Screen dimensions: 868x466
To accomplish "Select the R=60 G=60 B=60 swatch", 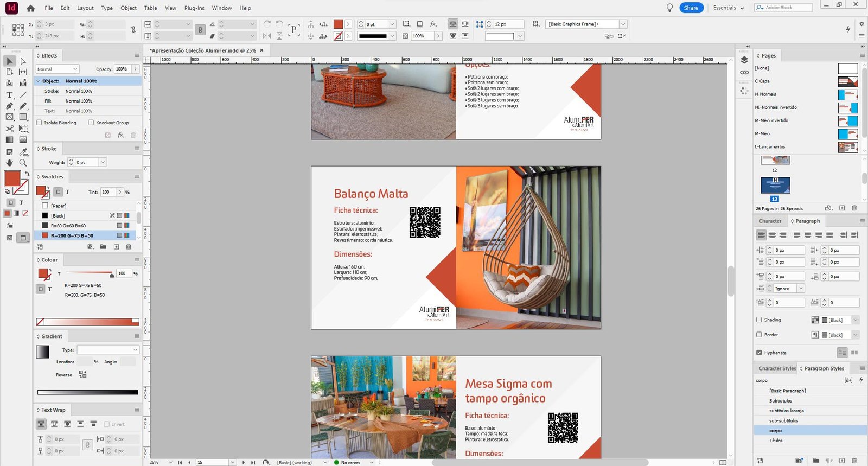I will coord(85,226).
